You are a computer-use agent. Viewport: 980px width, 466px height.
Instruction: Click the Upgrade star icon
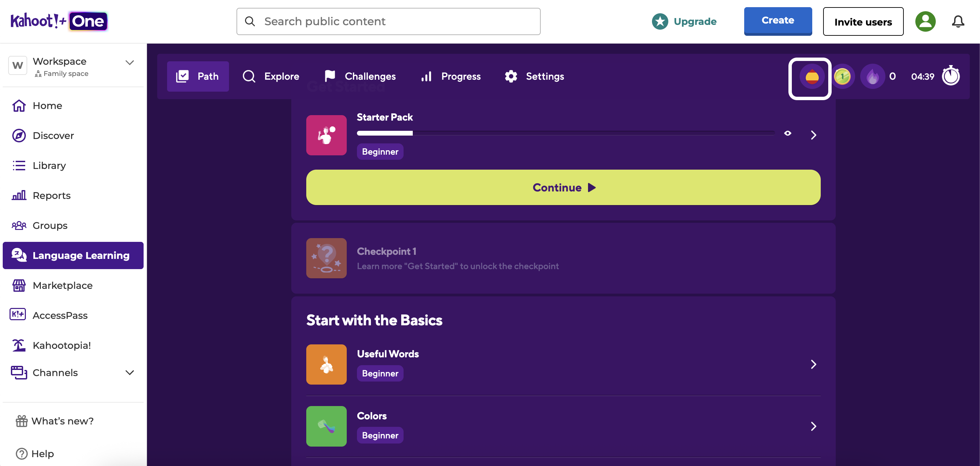pos(660,21)
